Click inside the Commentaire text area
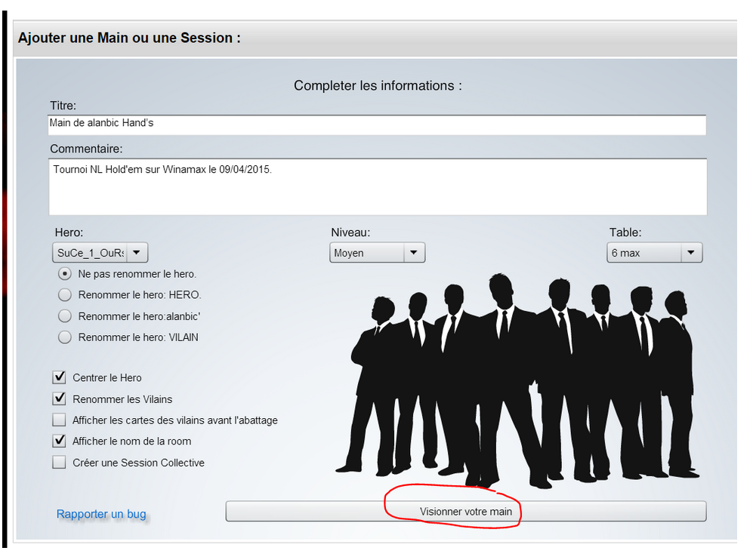The height and width of the screenshot is (560, 753). point(378,186)
